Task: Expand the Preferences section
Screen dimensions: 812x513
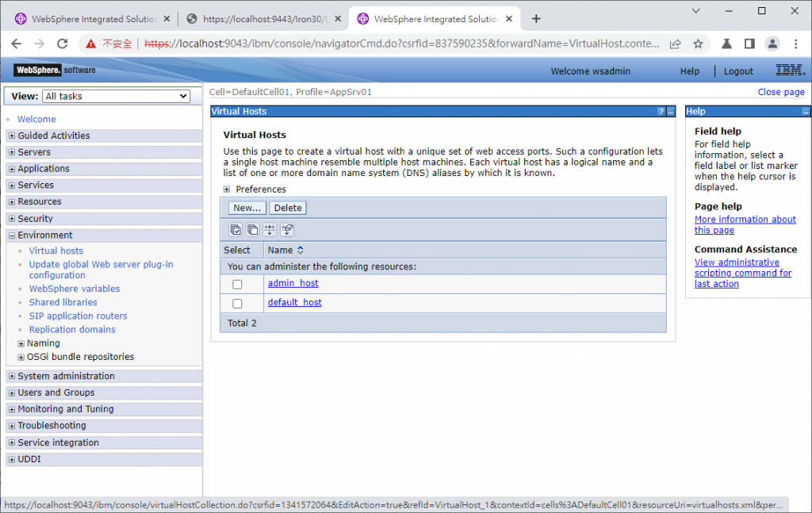Action: coord(227,190)
